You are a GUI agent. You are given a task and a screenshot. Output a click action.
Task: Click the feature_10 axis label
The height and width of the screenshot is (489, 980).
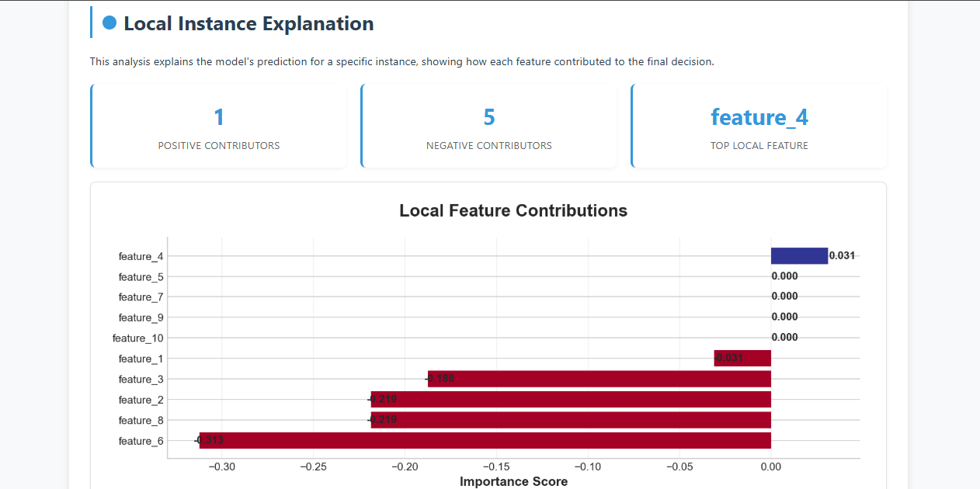tap(137, 338)
